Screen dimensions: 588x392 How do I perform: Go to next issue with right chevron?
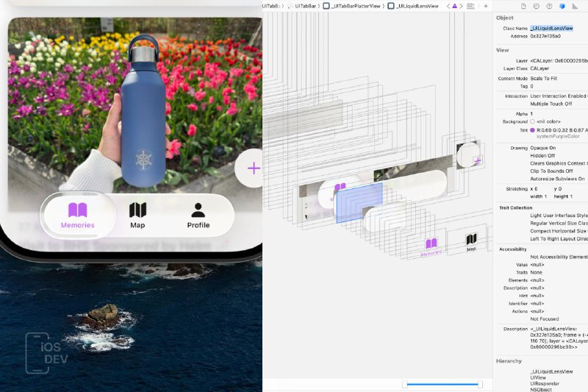pyautogui.click(x=461, y=6)
